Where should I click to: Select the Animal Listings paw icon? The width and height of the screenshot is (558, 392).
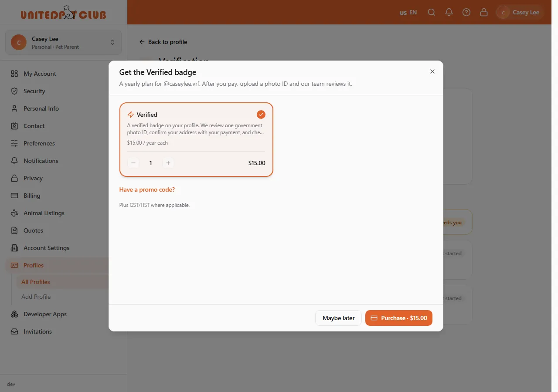pyautogui.click(x=14, y=213)
